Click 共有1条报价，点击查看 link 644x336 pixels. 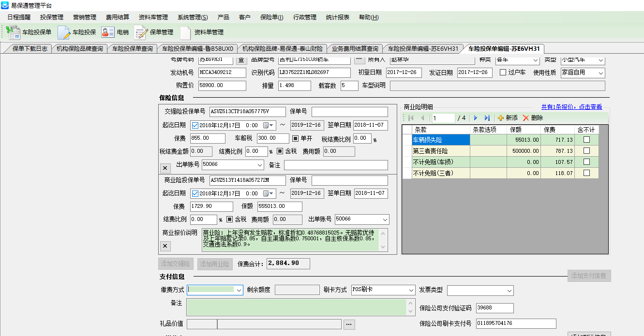[571, 107]
